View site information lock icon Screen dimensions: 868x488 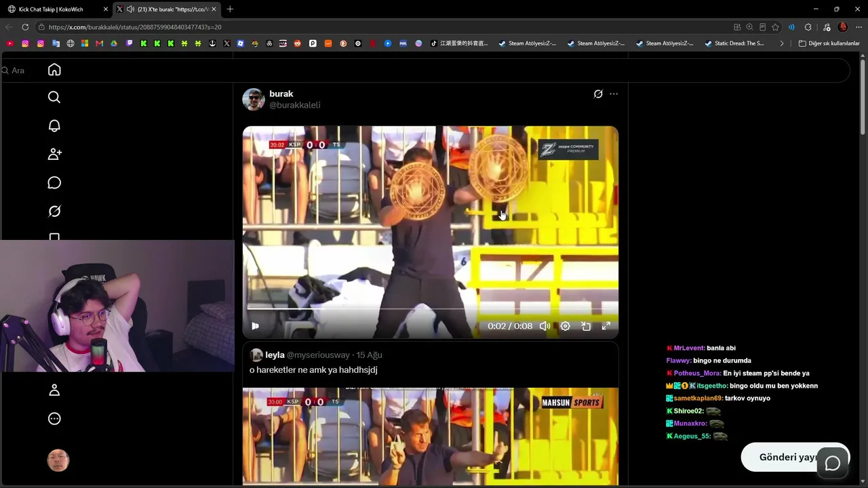coord(41,27)
